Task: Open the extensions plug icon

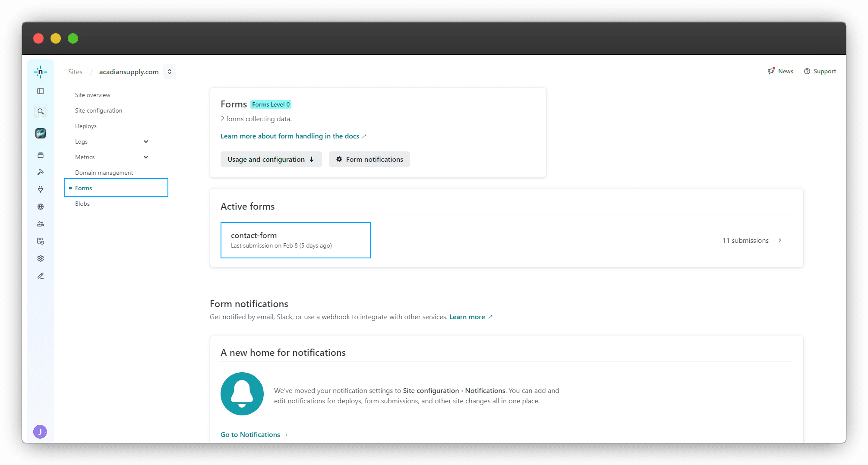Action: pos(41,189)
